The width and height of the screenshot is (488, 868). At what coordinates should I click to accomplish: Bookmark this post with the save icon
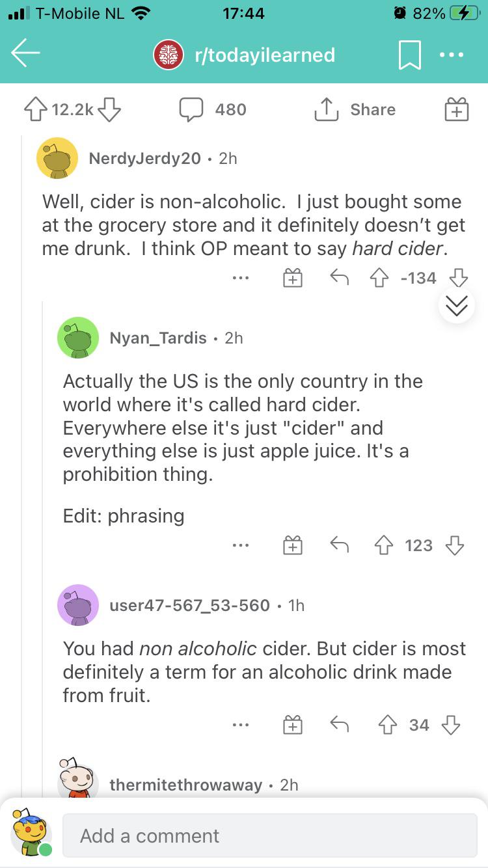click(x=410, y=55)
